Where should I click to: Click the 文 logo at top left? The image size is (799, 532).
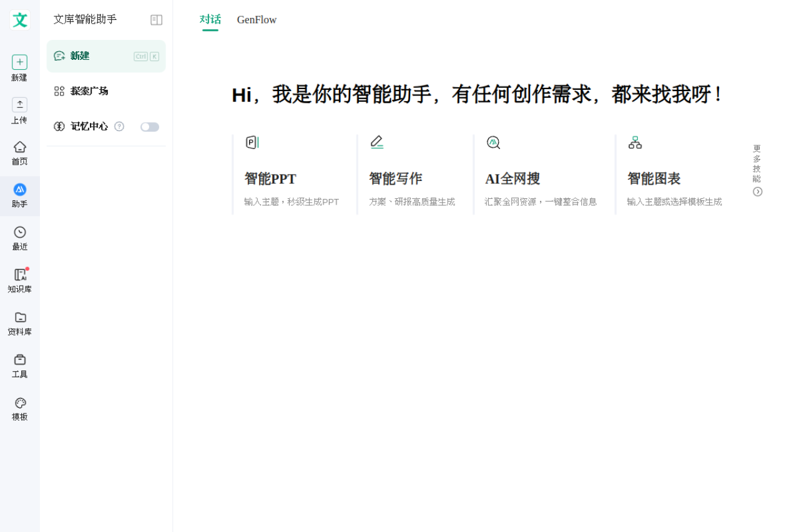pos(19,19)
